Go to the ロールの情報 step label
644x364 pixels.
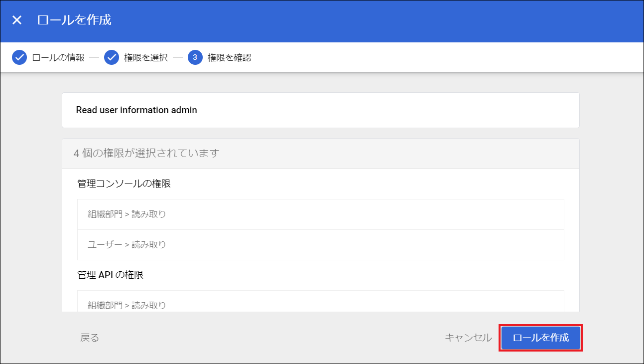pyautogui.click(x=58, y=58)
